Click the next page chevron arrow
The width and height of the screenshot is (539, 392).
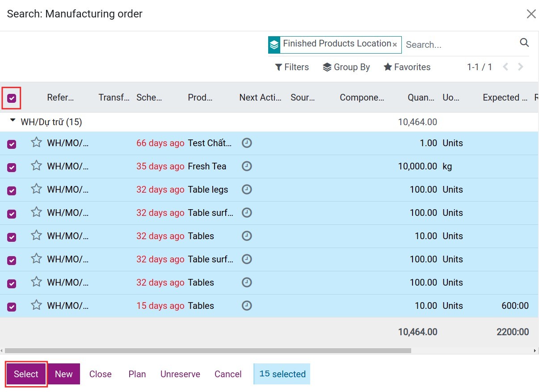[x=520, y=67]
